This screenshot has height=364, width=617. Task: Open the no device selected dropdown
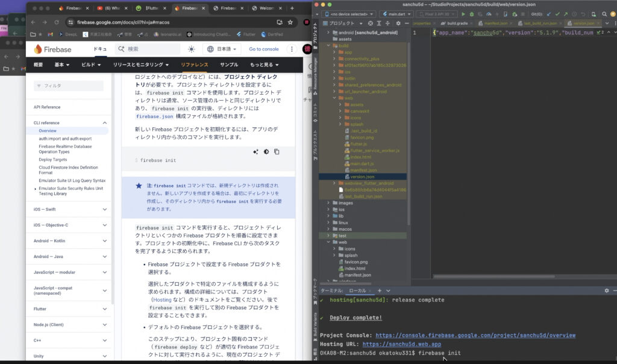tap(348, 13)
